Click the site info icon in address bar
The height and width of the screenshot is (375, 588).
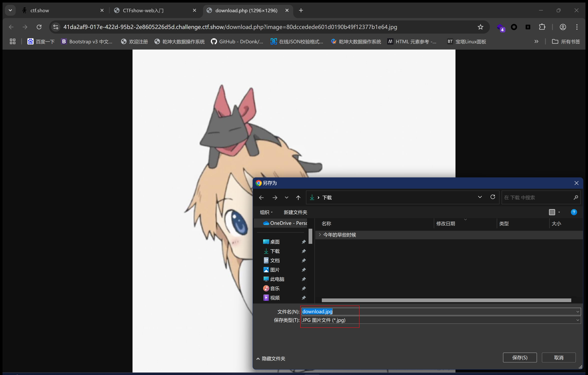[56, 27]
